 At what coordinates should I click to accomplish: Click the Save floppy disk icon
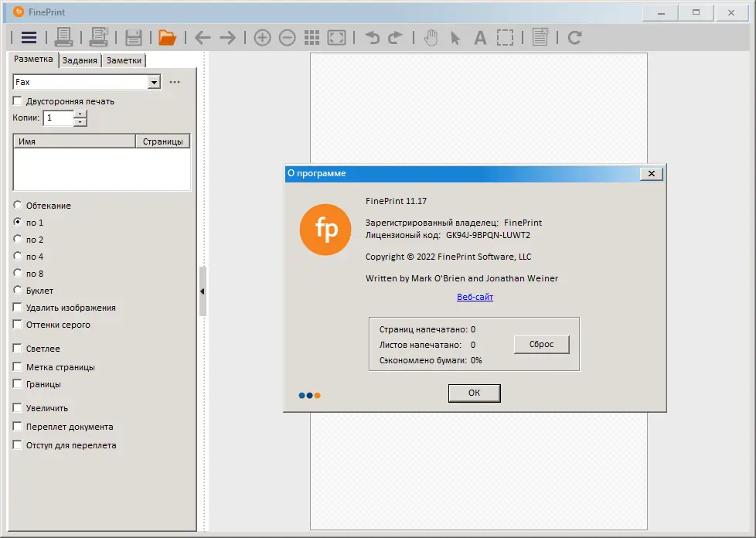[x=134, y=38]
